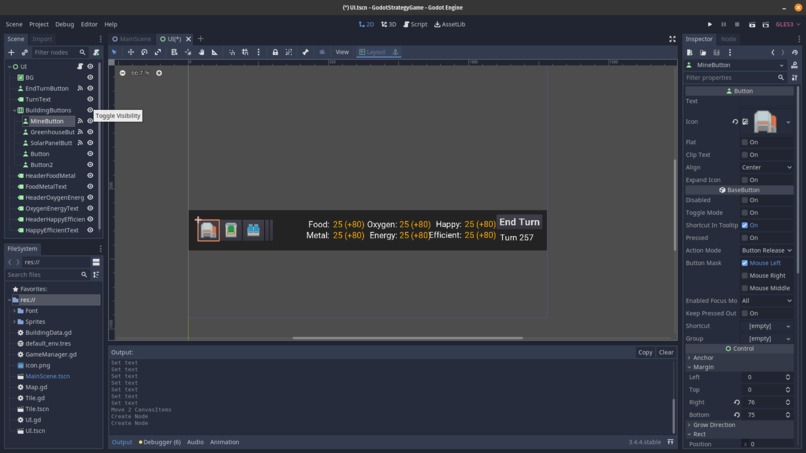Copy the Output log text
This screenshot has height=453, width=806.
point(645,353)
